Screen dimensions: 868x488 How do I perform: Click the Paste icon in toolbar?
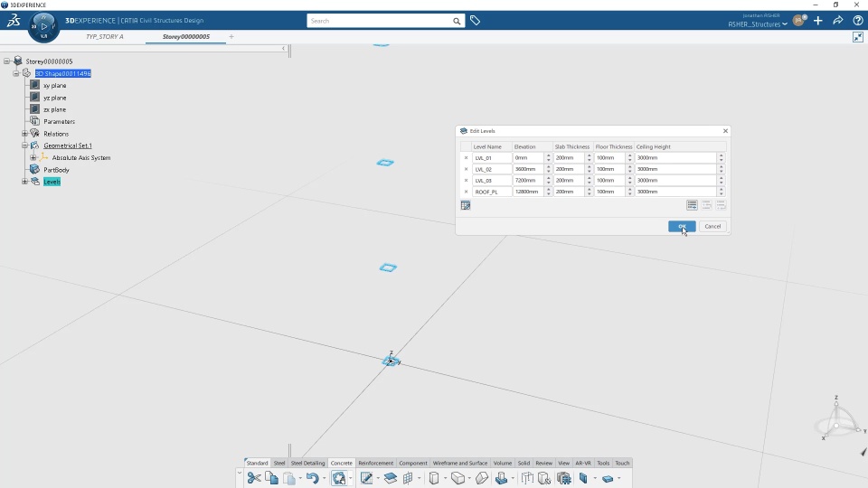coord(289,478)
